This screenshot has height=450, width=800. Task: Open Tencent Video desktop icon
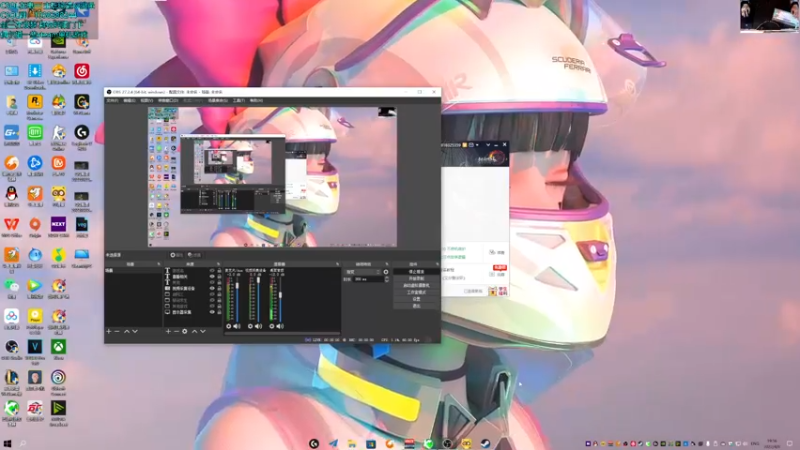coord(35,286)
